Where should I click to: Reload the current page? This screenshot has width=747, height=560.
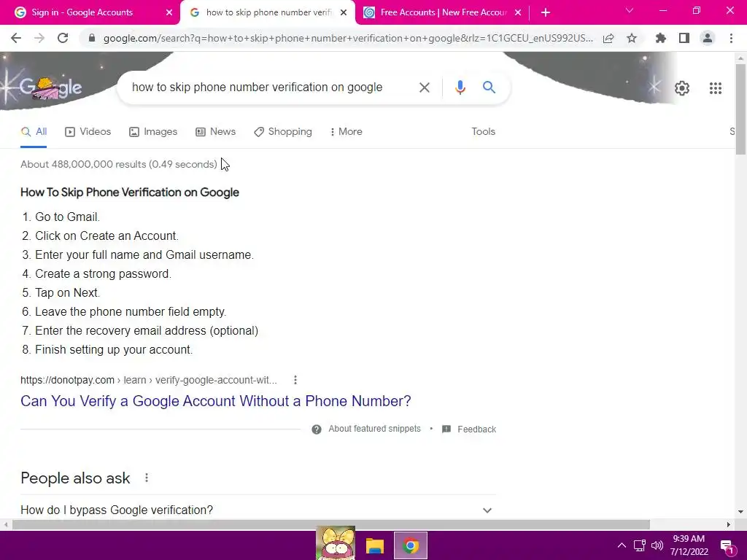(63, 38)
